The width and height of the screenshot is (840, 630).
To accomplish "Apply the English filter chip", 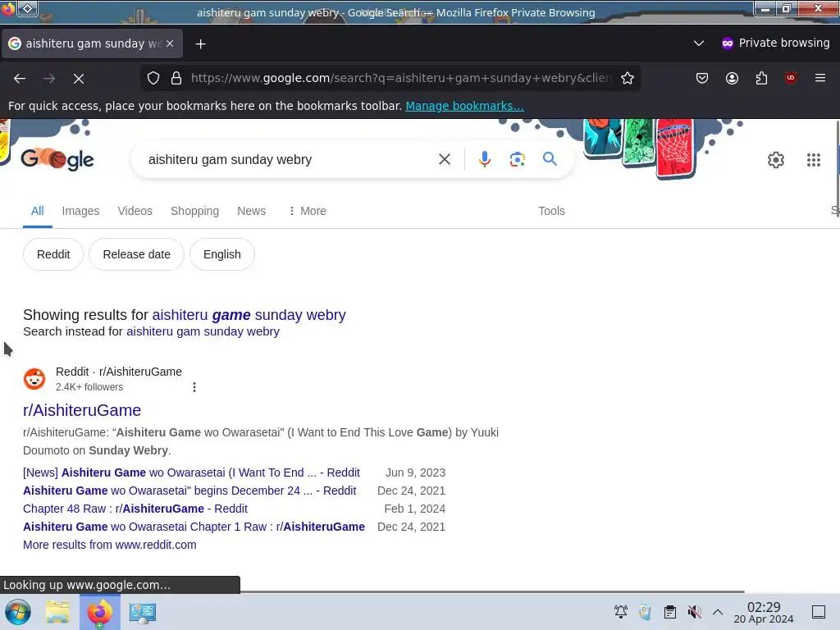I will point(221,254).
